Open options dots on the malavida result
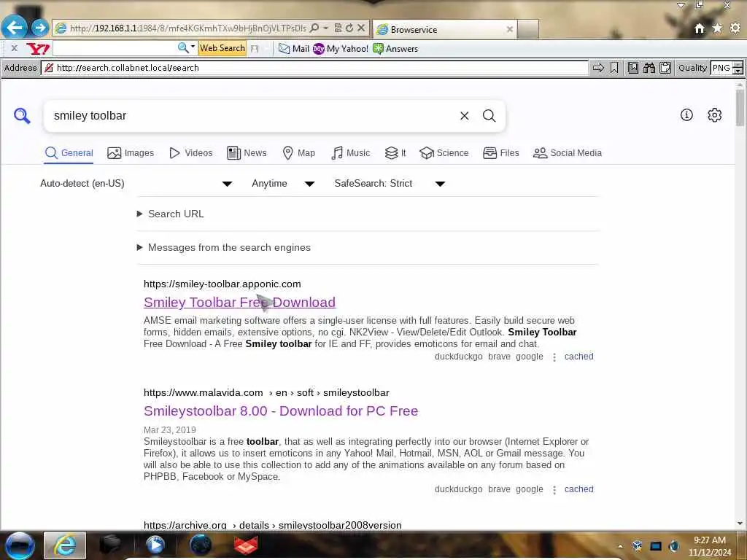This screenshot has width=747, height=560. [x=554, y=489]
